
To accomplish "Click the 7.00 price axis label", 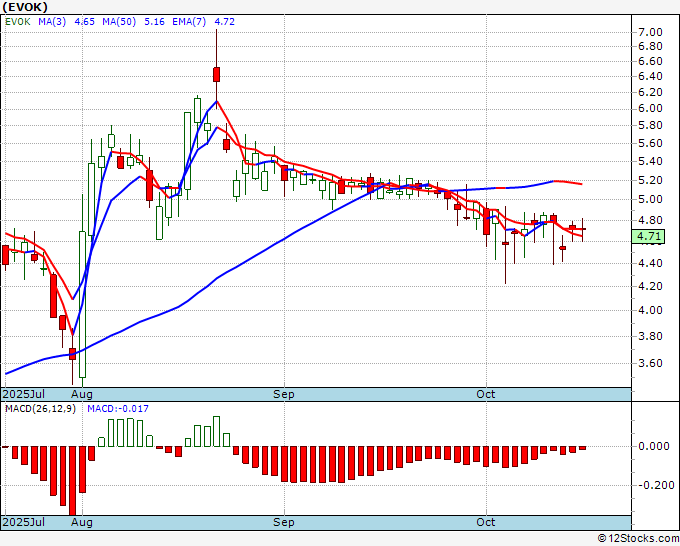I will pos(650,32).
